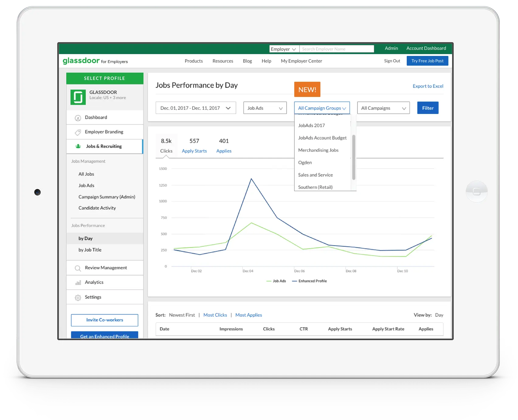The width and height of the screenshot is (518, 420).
Task: Click the Glassdoor profile logo thumbnail
Action: click(78, 97)
